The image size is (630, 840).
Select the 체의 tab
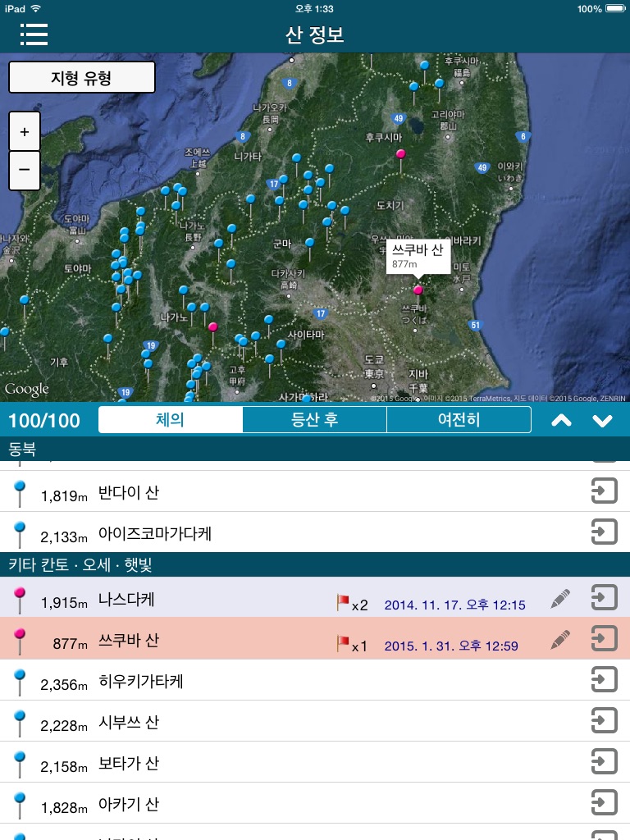click(171, 419)
